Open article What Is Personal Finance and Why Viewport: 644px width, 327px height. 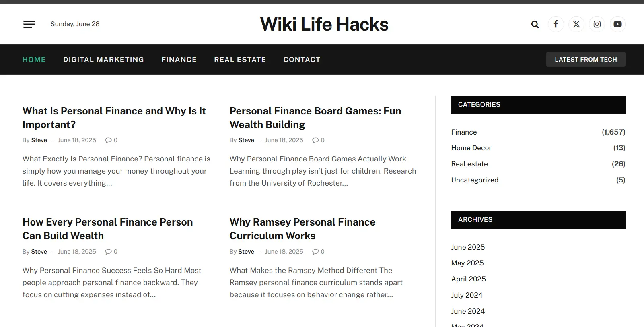click(114, 118)
